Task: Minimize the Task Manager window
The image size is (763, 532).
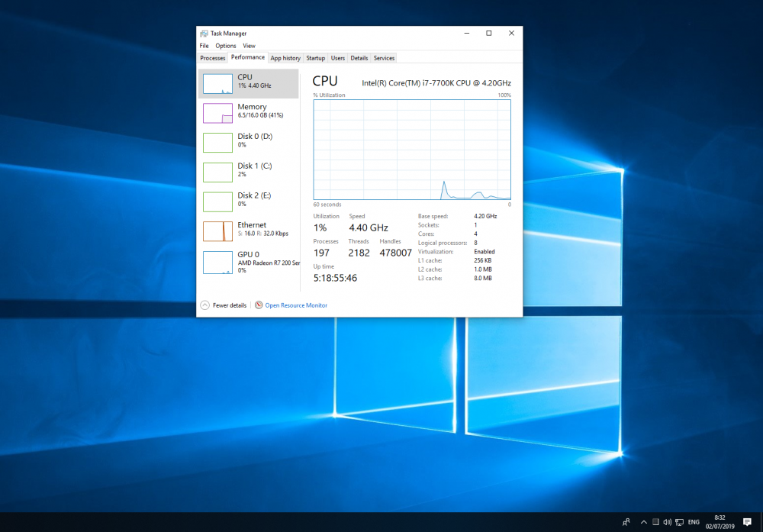Action: (x=467, y=33)
